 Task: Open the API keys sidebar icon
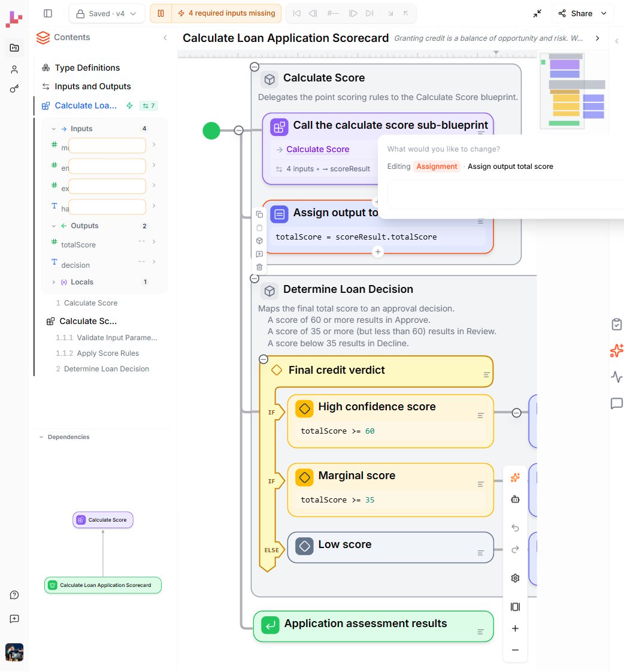click(14, 89)
